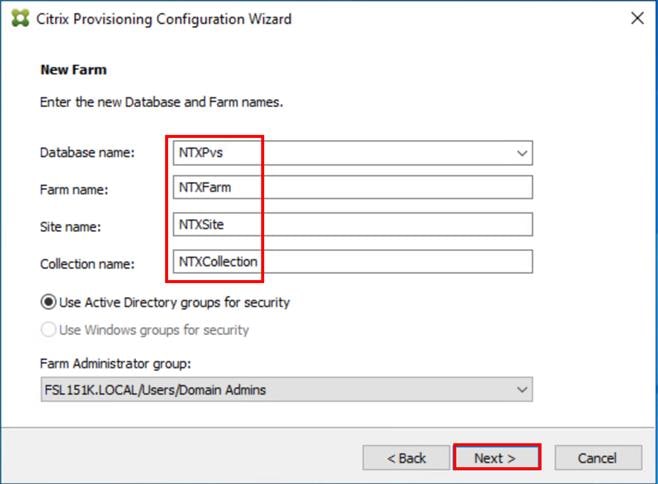
Task: Click the 'Farm name:' label
Action: coord(74,190)
